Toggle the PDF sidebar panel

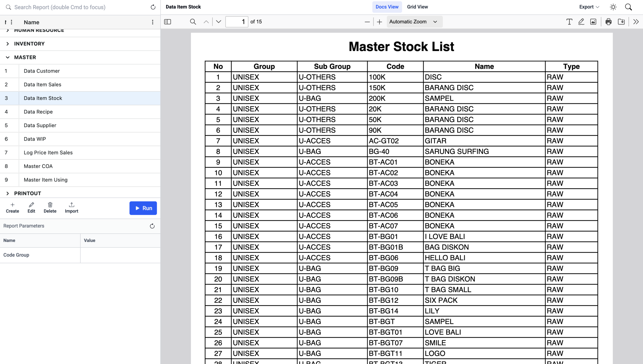point(168,22)
